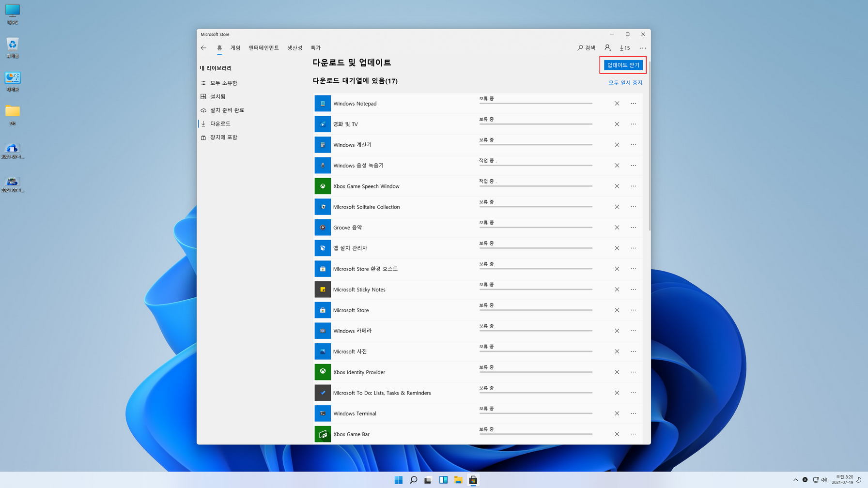The image size is (868, 488).
Task: Cancel the 영화 및 TV download
Action: tap(617, 124)
